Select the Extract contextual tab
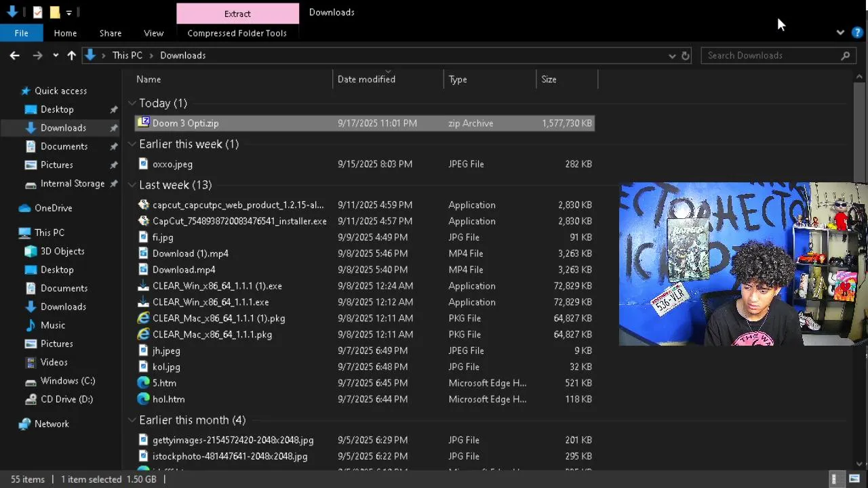The width and height of the screenshot is (868, 488). point(237,14)
